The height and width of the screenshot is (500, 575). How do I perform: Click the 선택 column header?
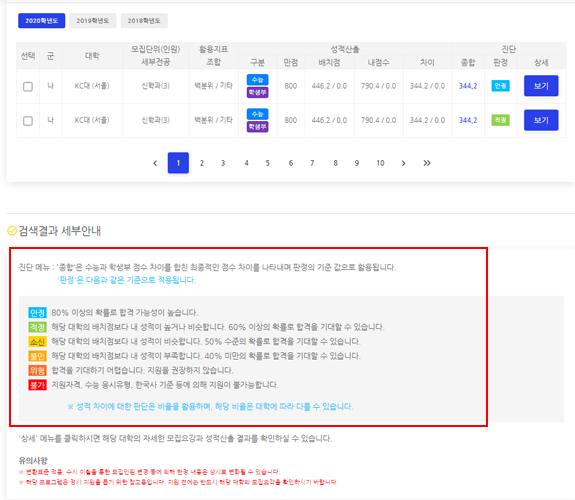[28, 56]
